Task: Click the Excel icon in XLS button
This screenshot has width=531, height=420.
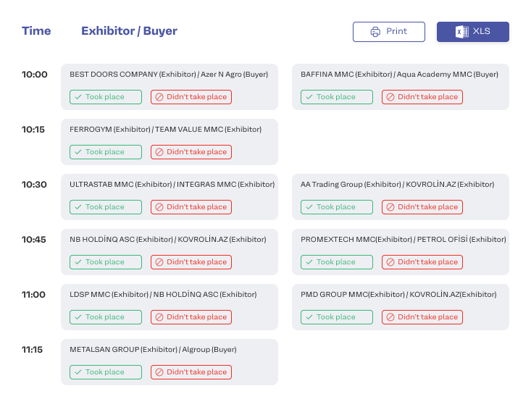Action: click(461, 32)
